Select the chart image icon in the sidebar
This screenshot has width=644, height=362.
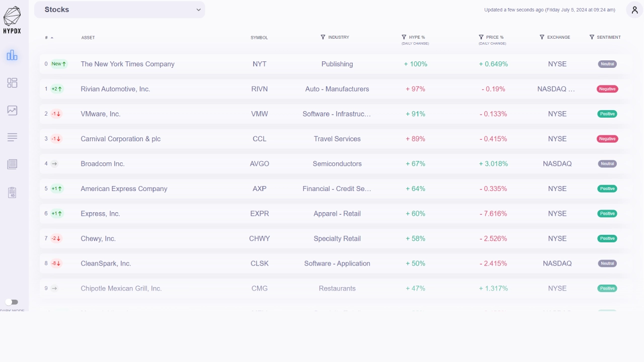click(12, 110)
